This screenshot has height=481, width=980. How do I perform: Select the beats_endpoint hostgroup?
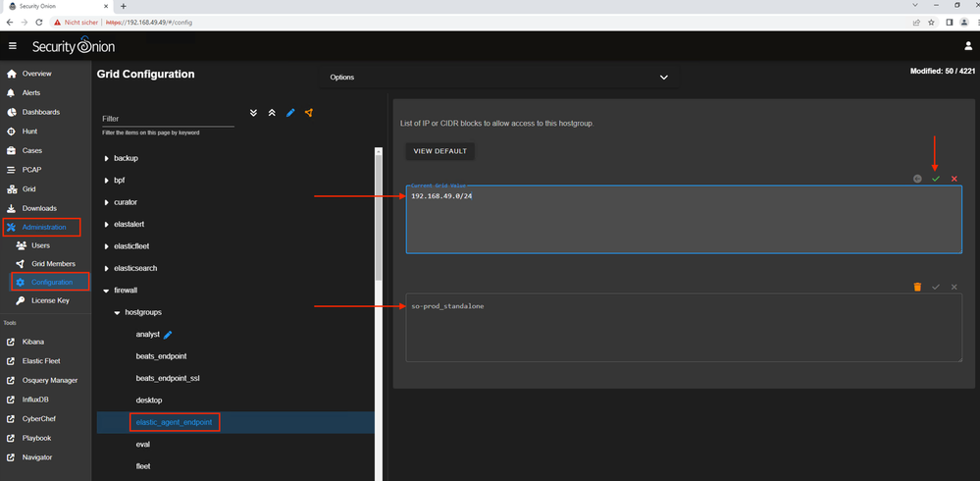[x=161, y=356]
